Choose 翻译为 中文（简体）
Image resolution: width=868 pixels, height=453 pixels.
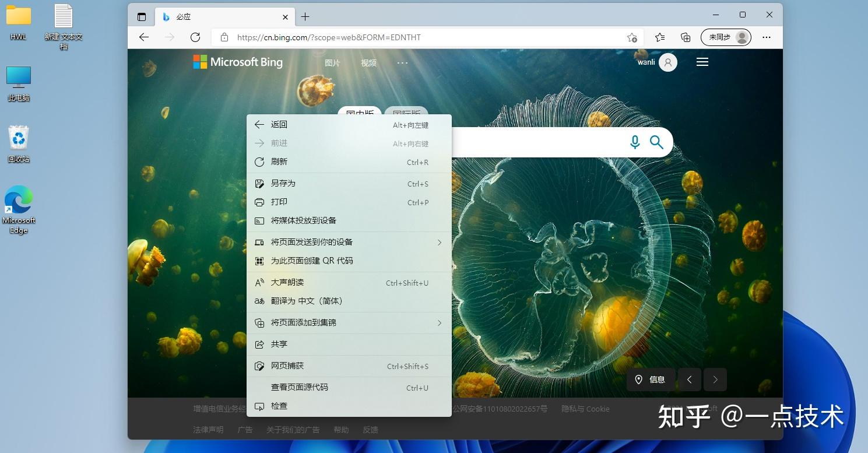coord(349,301)
